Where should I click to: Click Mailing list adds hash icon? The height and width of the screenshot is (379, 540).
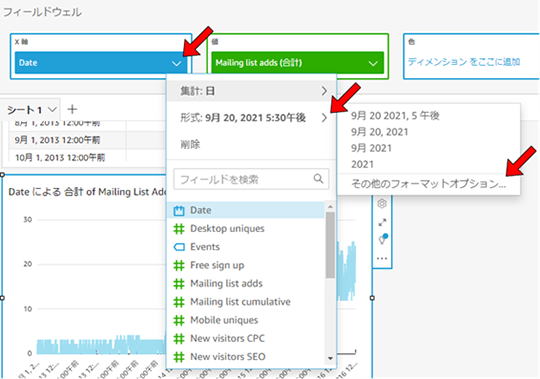click(179, 284)
